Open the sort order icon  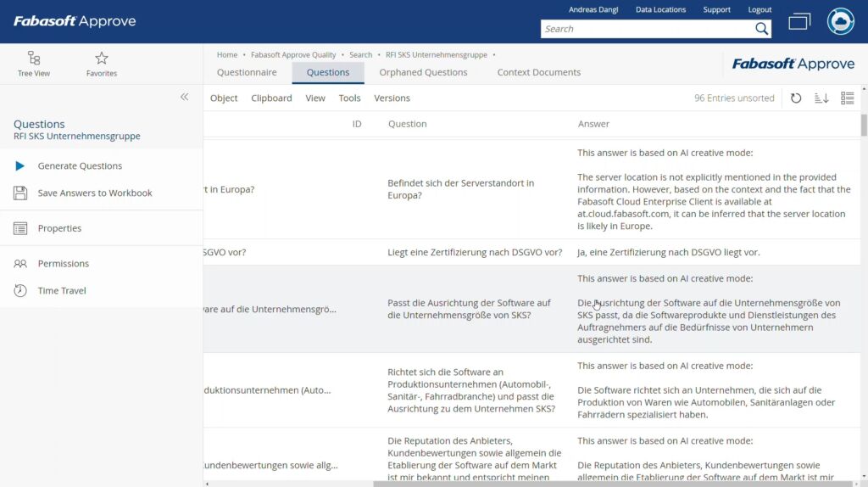coord(821,98)
